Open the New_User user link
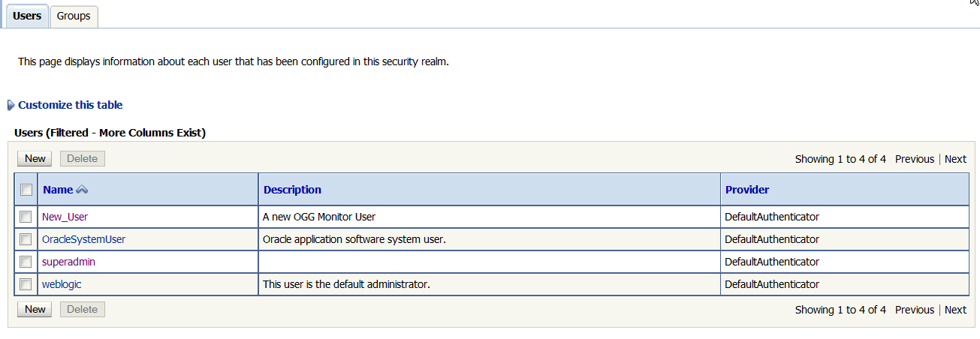This screenshot has height=339, width=980. [65, 217]
